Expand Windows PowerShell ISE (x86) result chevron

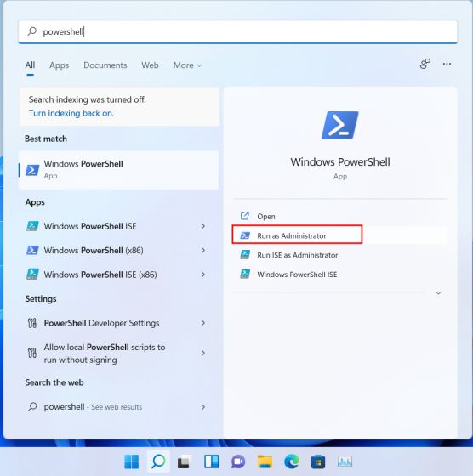203,274
